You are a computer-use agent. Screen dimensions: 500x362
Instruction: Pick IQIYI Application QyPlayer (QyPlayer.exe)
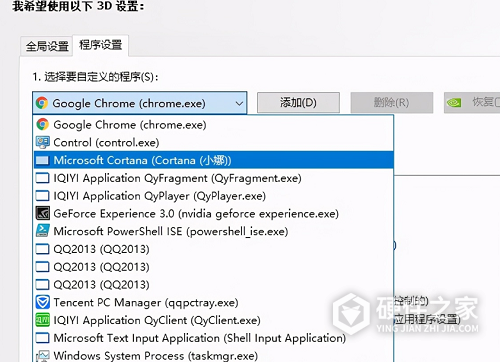213,196
